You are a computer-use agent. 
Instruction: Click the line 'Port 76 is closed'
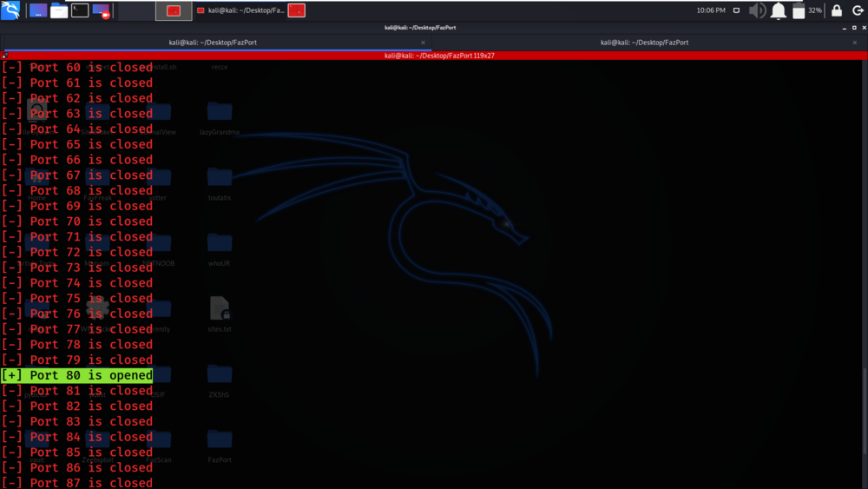click(x=77, y=314)
